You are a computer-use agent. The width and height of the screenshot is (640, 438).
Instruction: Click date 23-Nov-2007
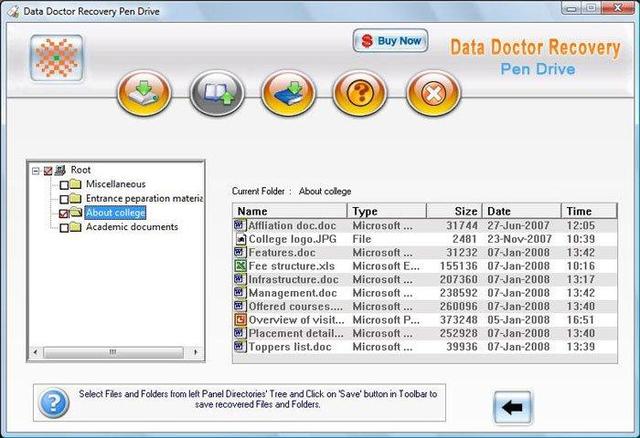coord(519,239)
